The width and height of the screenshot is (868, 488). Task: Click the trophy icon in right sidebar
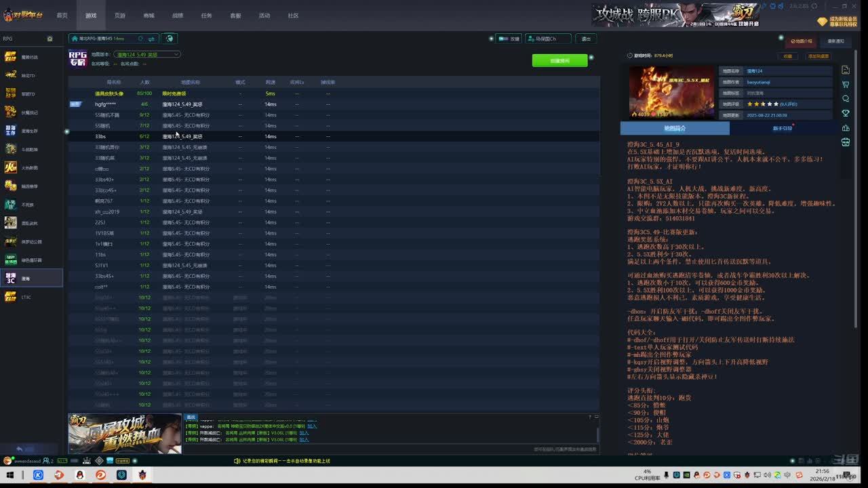(x=845, y=113)
